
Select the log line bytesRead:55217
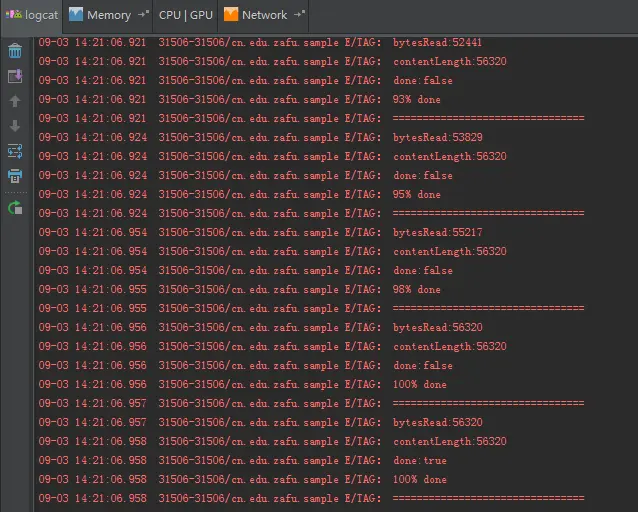[260, 232]
